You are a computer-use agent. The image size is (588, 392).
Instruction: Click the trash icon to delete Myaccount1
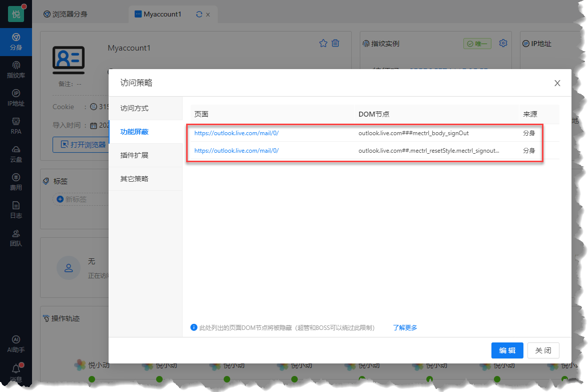tap(335, 43)
